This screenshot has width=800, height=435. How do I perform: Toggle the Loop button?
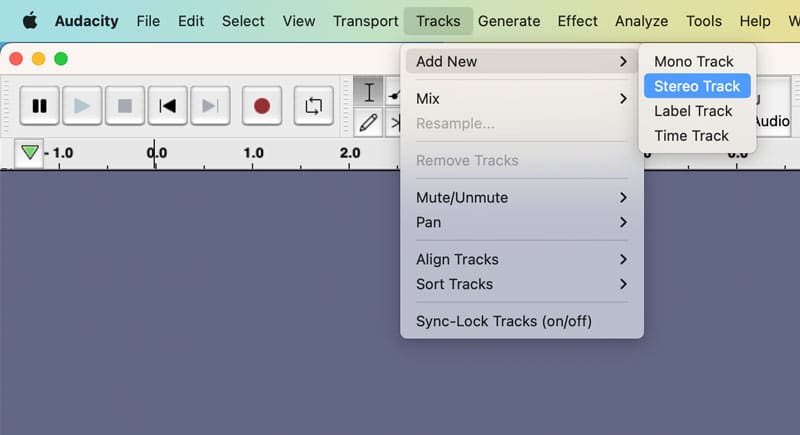314,105
